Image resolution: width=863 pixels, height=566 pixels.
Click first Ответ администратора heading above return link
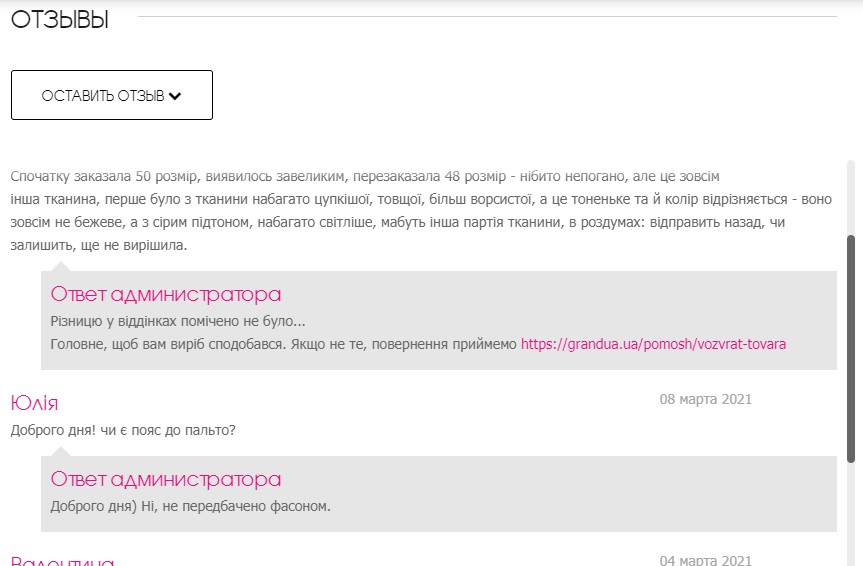click(x=166, y=294)
